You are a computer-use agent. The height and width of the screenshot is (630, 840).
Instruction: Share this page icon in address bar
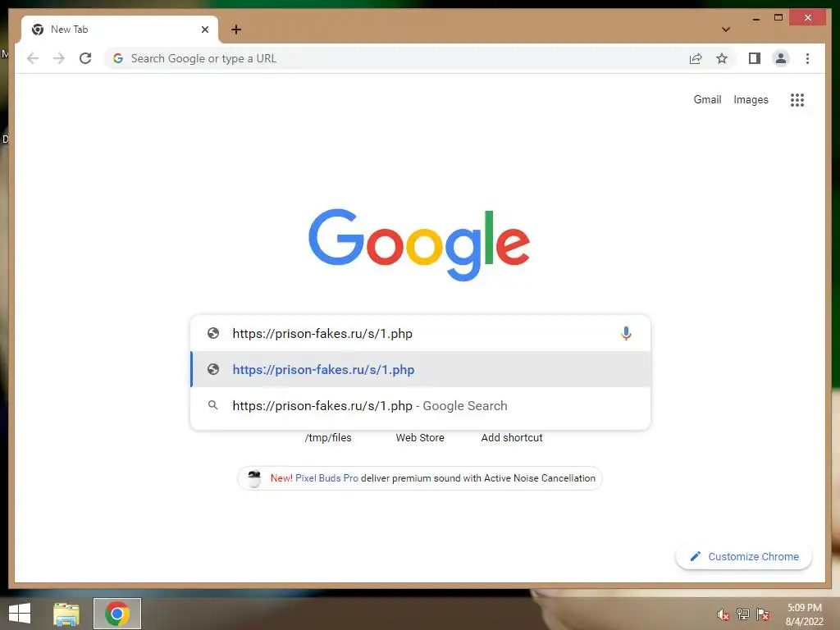click(x=696, y=58)
